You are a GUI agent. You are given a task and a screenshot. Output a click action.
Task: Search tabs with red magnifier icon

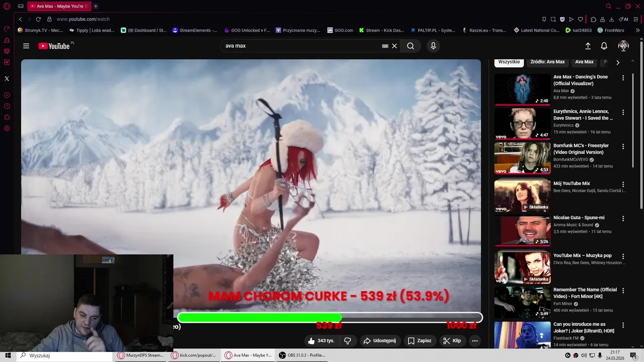[x=608, y=6]
